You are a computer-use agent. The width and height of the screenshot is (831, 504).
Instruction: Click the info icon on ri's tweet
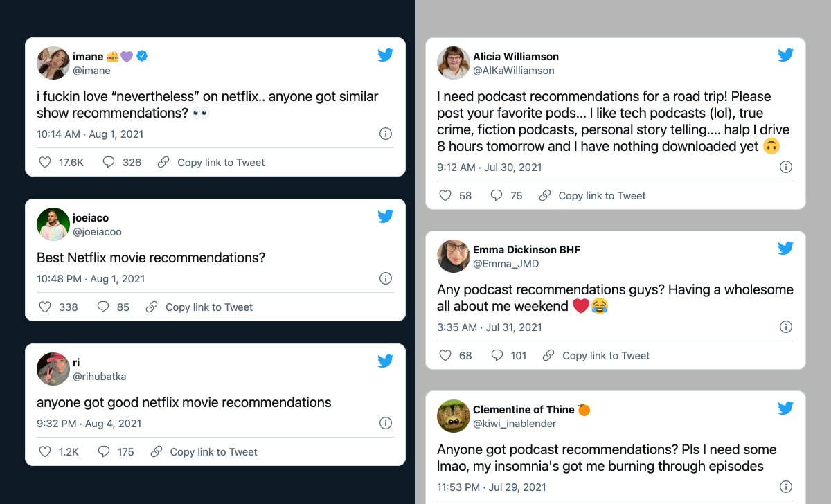(x=386, y=423)
